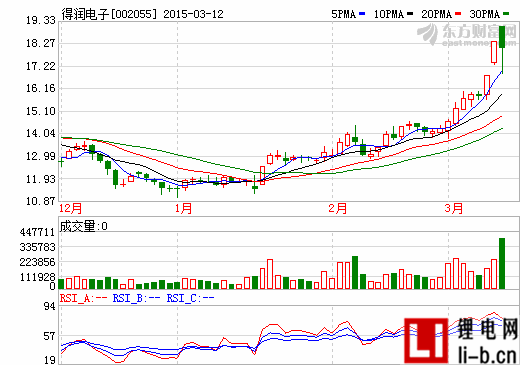
Task: Click the blue 5PMA color marker
Action: [x=362, y=14]
